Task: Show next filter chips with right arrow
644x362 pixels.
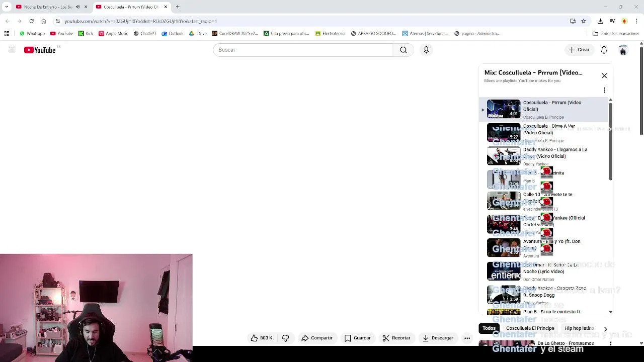Action: (605, 328)
